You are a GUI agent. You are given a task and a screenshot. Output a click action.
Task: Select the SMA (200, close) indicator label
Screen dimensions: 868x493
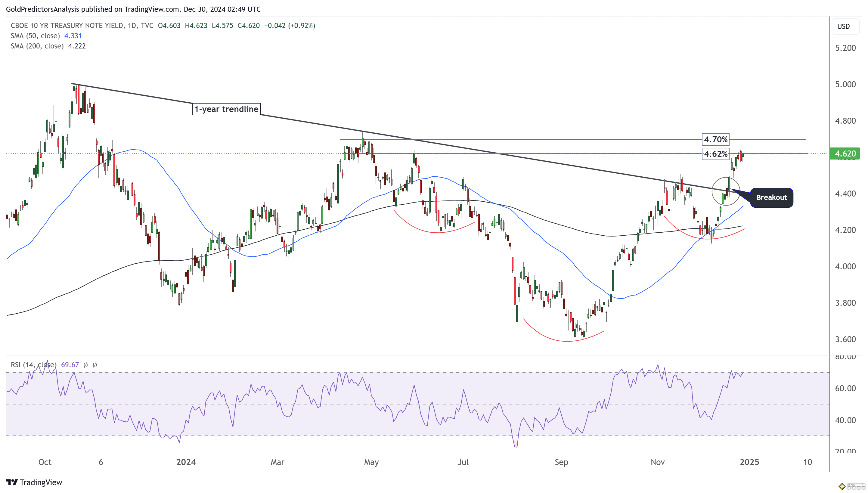[x=37, y=46]
